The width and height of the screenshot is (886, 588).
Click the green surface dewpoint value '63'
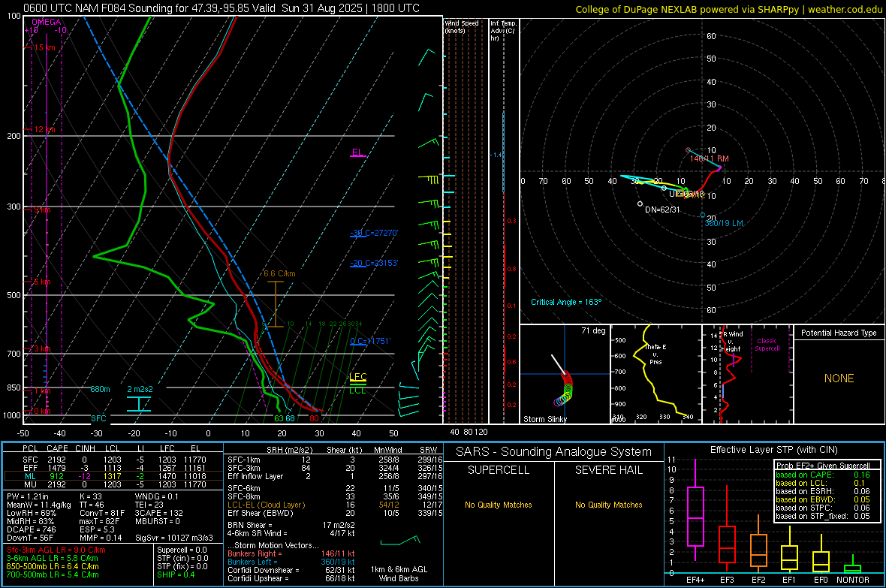pyautogui.click(x=279, y=418)
